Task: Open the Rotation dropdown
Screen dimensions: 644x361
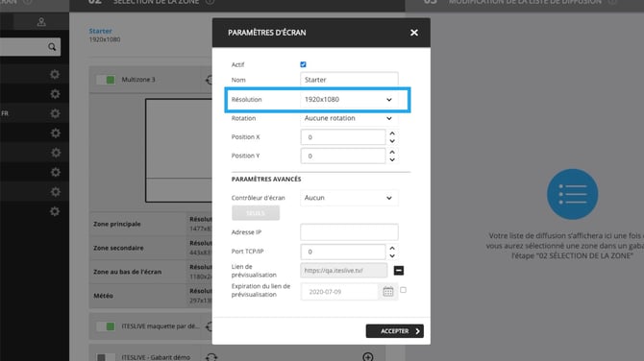Action: pyautogui.click(x=349, y=118)
